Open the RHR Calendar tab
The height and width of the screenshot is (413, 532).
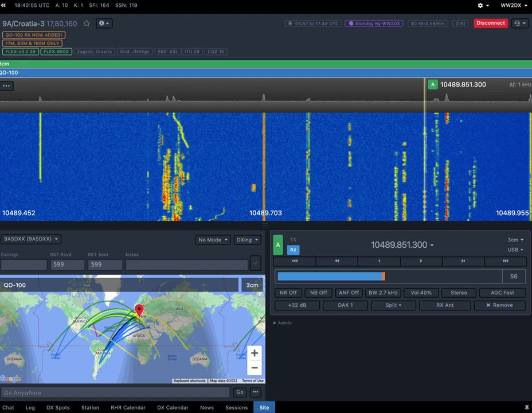coord(128,408)
